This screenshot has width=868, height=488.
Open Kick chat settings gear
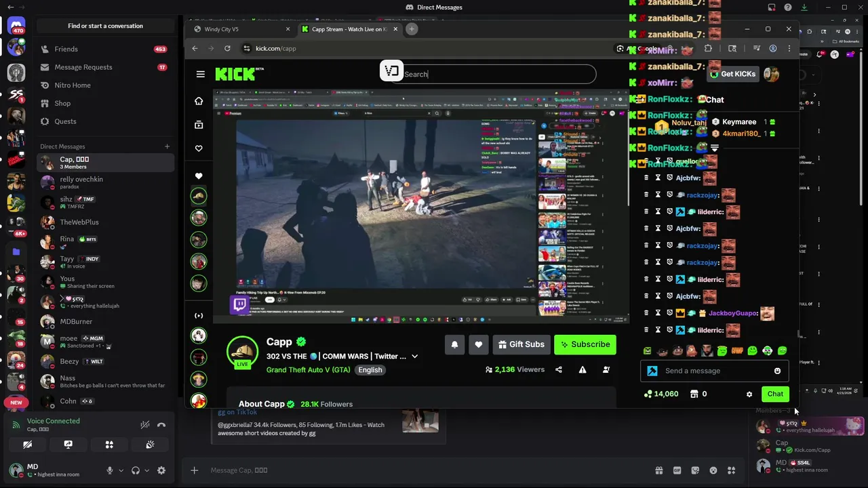pyautogui.click(x=749, y=394)
